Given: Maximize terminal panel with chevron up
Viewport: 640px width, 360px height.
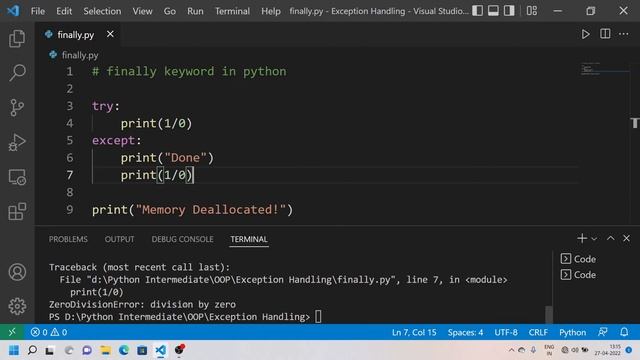Looking at the screenshot, I should [x=611, y=238].
